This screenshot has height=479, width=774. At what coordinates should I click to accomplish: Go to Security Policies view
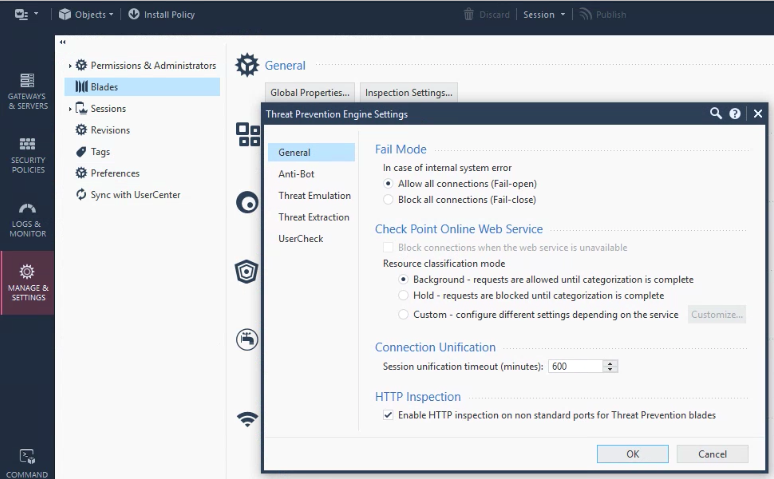point(28,156)
